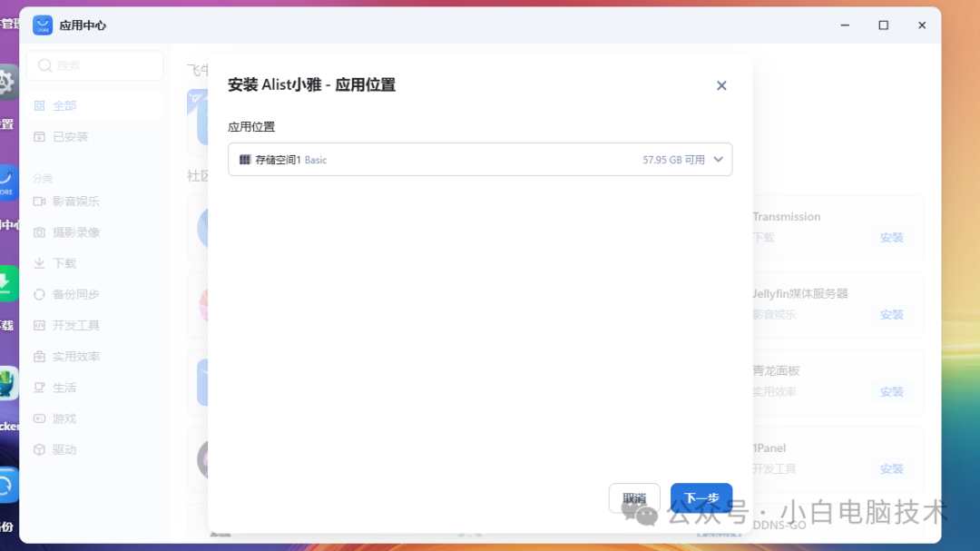Click the 全部 grid icon
980x551 pixels.
coord(39,105)
